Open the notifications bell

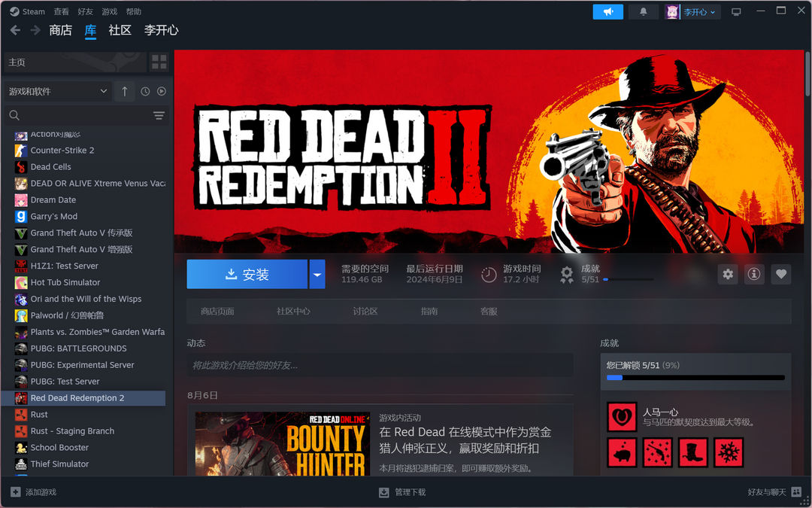[643, 11]
